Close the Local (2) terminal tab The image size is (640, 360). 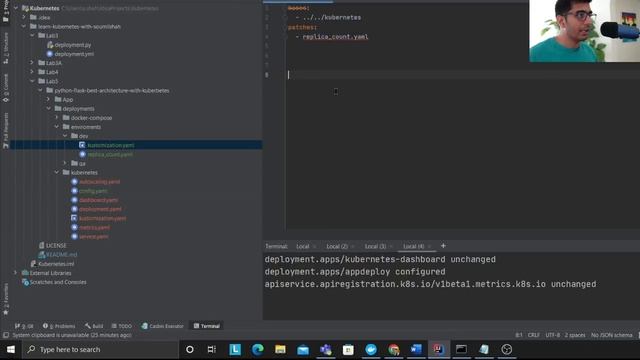(x=352, y=247)
